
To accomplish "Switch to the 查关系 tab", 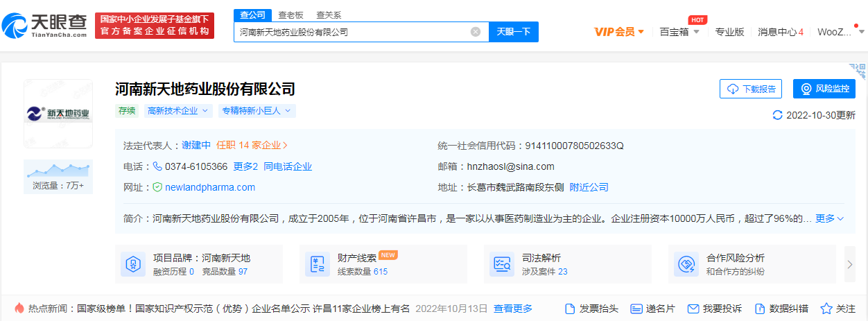I will (329, 15).
